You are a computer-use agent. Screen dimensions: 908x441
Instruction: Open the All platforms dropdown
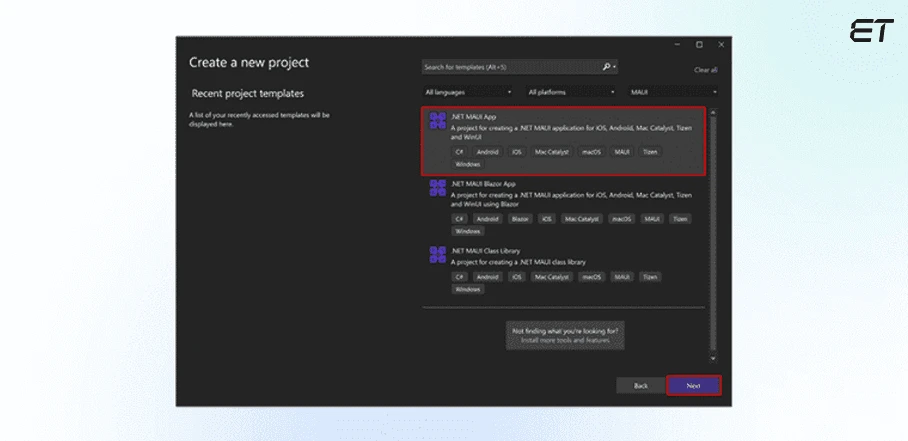tap(571, 92)
